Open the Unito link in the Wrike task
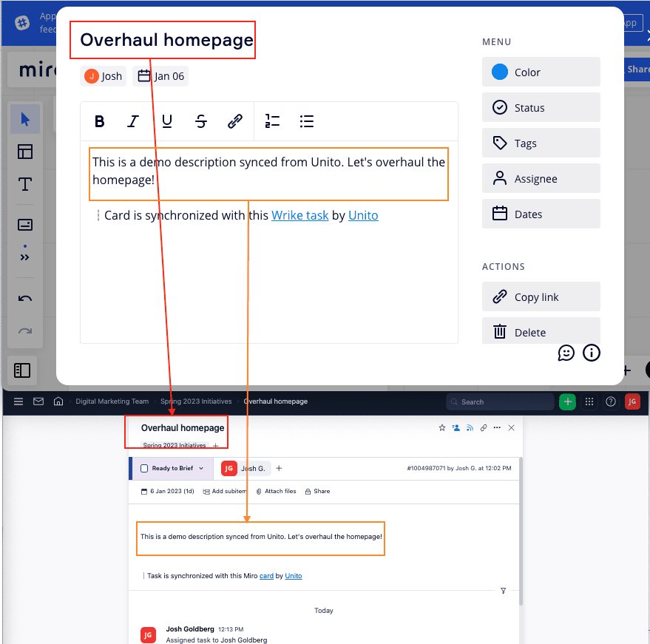Screen dimensions: 650x644 click(294, 576)
